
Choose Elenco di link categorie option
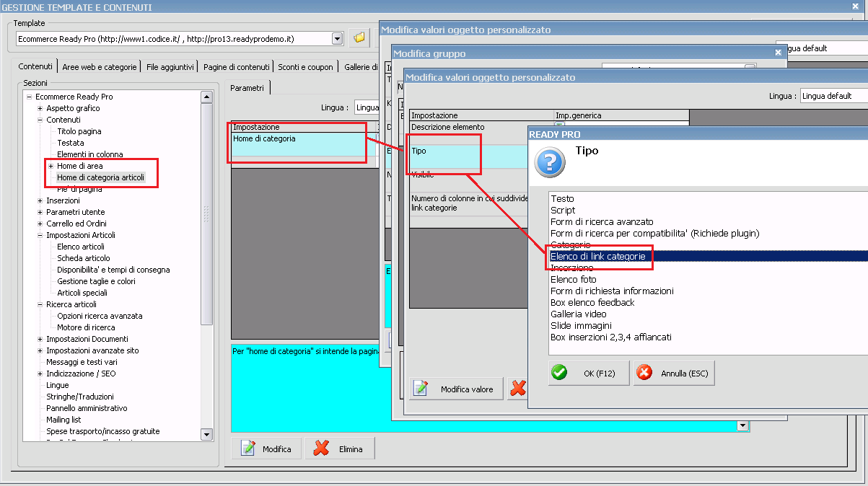point(709,256)
